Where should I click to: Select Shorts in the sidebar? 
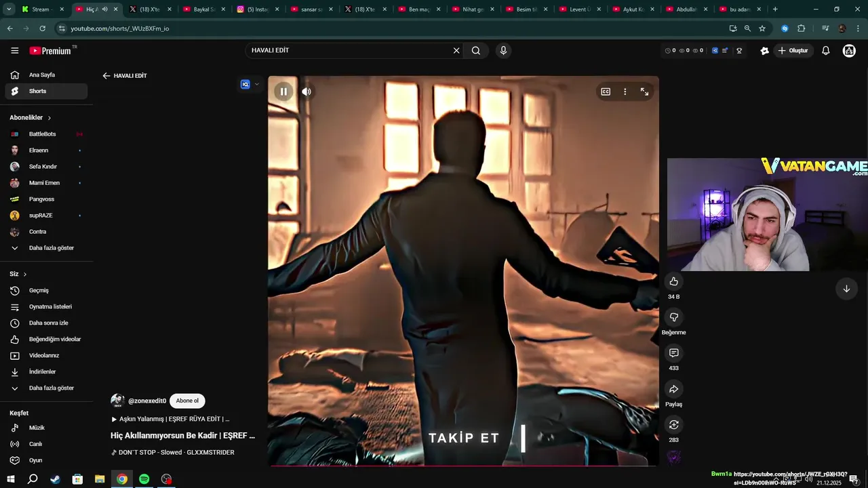point(46,91)
